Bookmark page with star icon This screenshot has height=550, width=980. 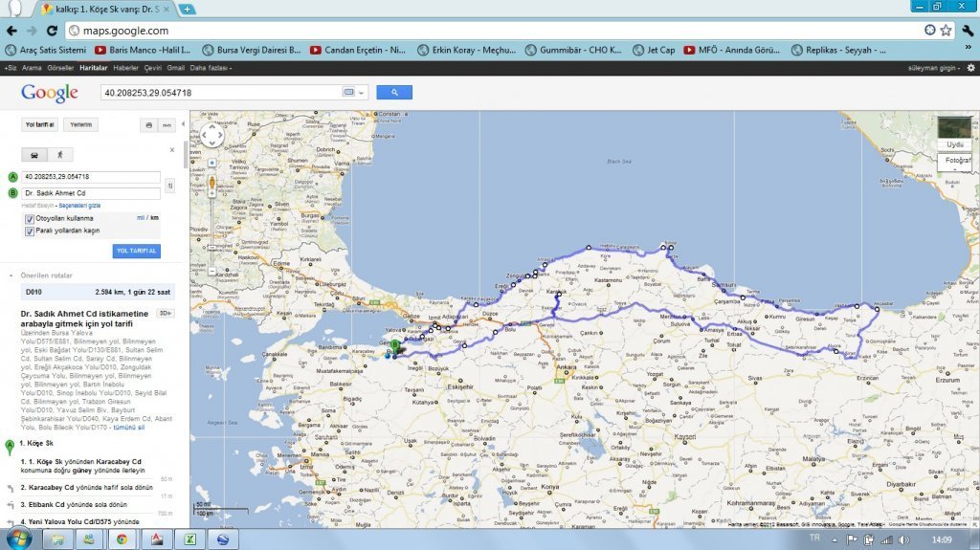[946, 30]
